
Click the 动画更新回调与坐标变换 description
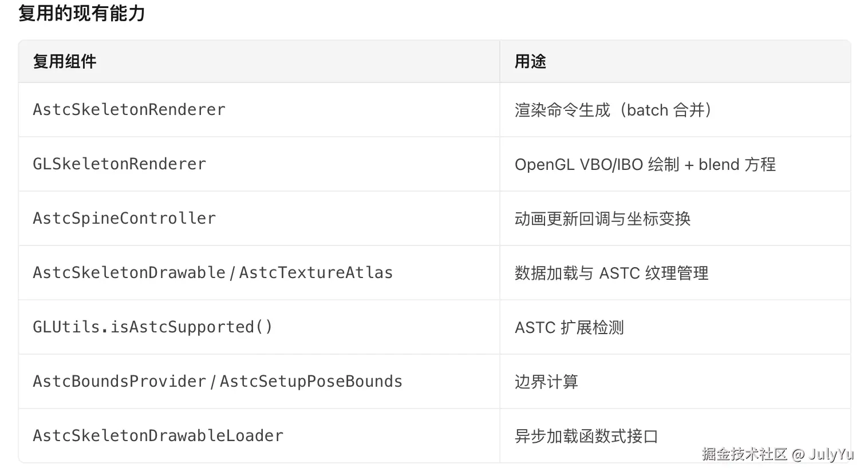pyautogui.click(x=602, y=219)
